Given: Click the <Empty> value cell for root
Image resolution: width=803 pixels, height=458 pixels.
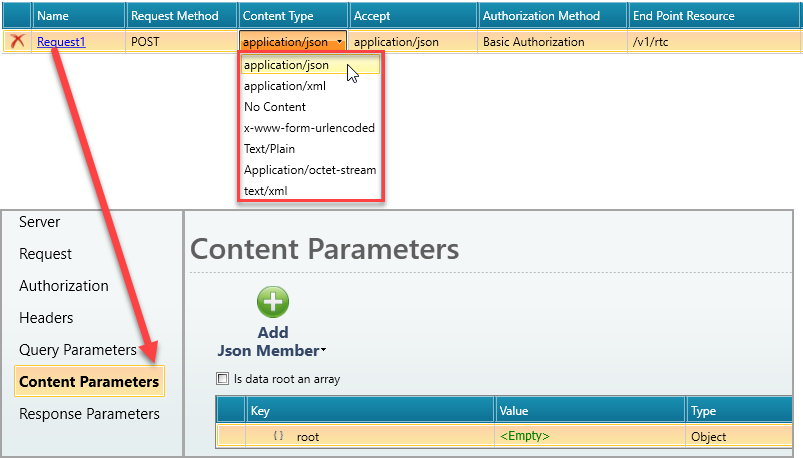Looking at the screenshot, I should 525,436.
